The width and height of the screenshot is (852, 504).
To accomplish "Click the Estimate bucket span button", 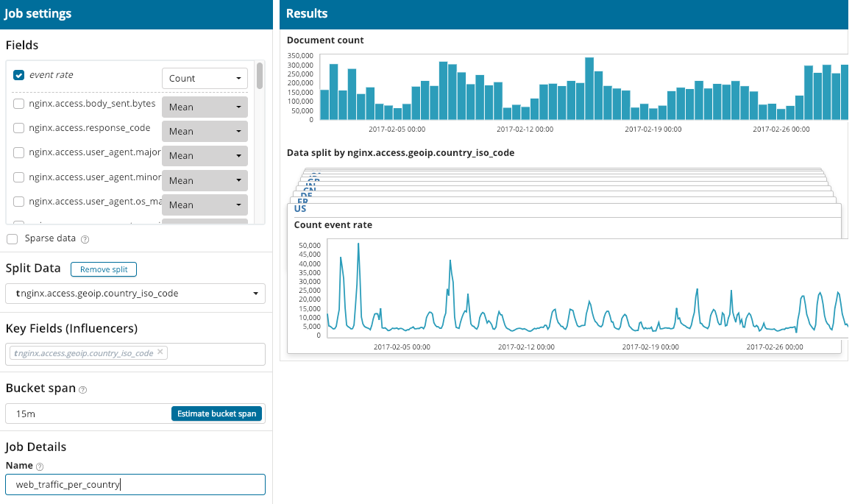I will click(x=216, y=413).
